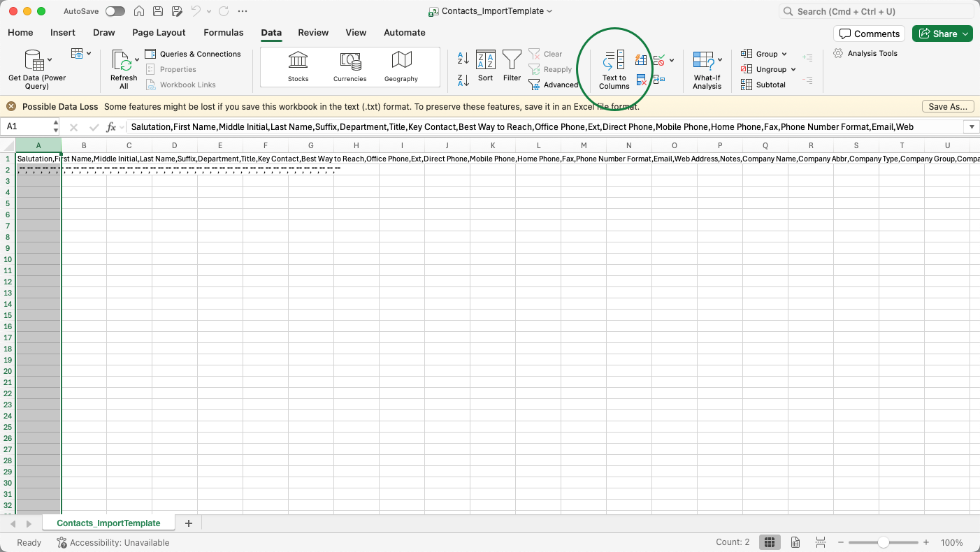Expand the formula bar
The image size is (980, 552).
971,126
